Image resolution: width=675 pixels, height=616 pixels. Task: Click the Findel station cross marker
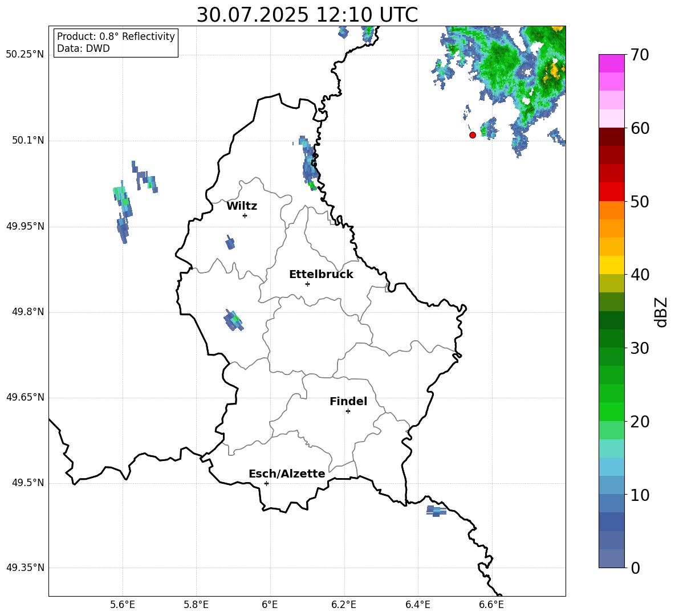point(348,411)
